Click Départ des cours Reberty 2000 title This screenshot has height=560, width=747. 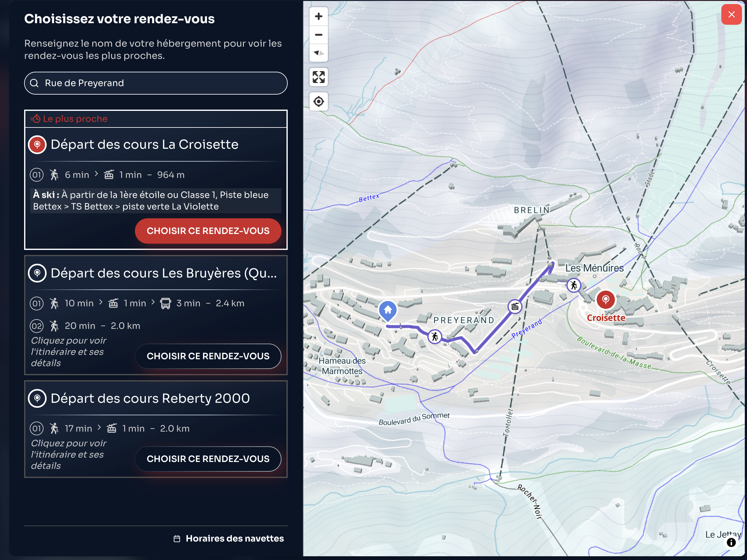point(150,399)
